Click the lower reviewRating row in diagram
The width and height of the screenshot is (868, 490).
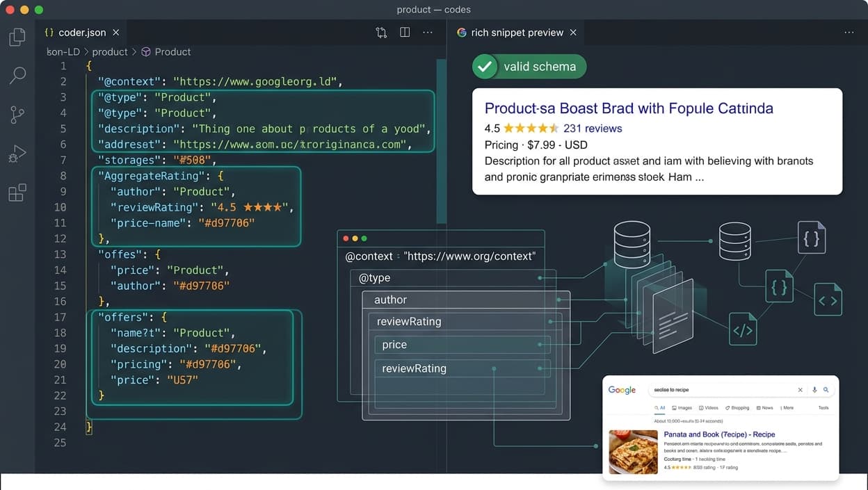(463, 368)
